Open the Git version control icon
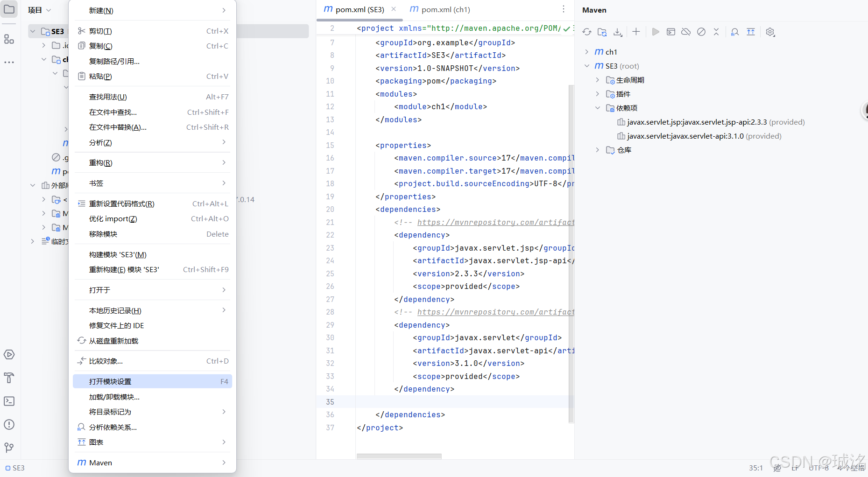 click(x=9, y=448)
